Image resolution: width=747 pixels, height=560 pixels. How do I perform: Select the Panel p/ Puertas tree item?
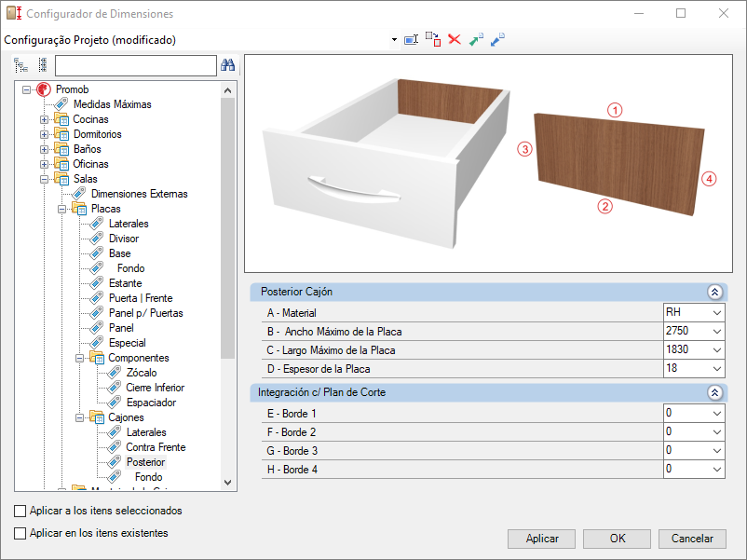pos(146,313)
